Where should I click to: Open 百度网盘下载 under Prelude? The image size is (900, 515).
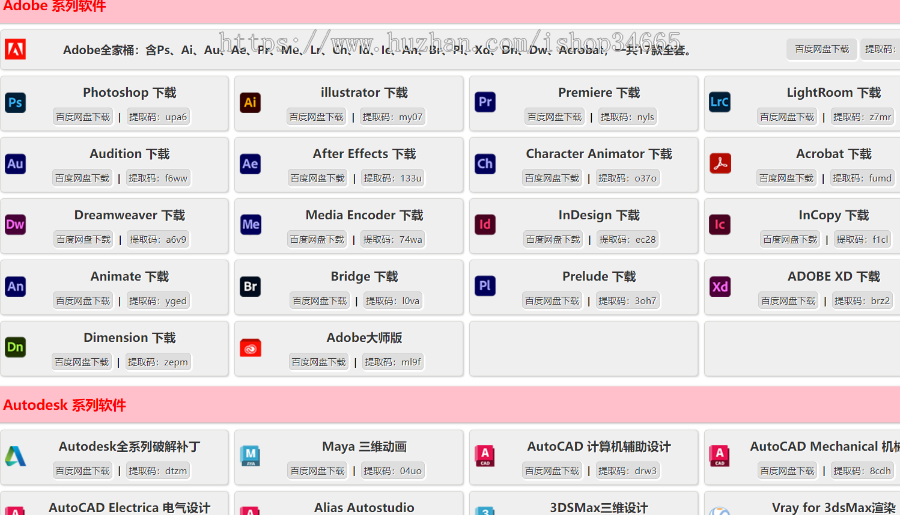pyautogui.click(x=552, y=301)
